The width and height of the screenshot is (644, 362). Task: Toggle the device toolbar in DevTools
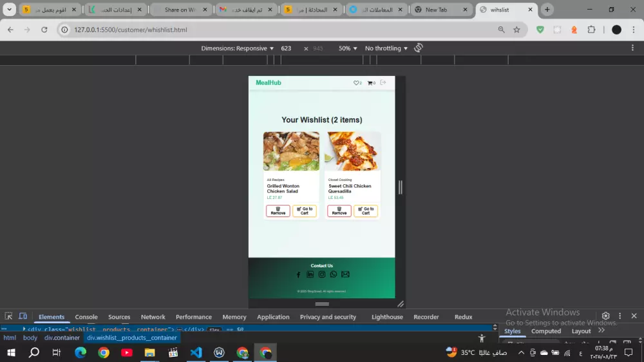click(23, 316)
